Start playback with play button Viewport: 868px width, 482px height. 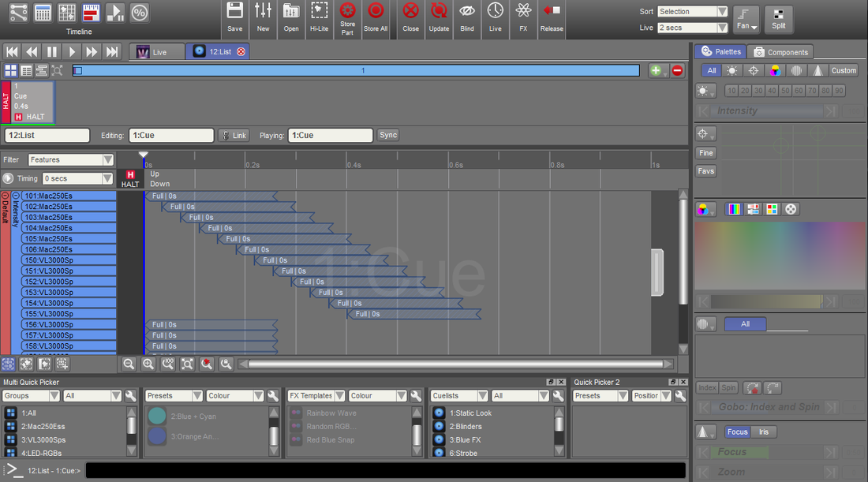coord(72,52)
